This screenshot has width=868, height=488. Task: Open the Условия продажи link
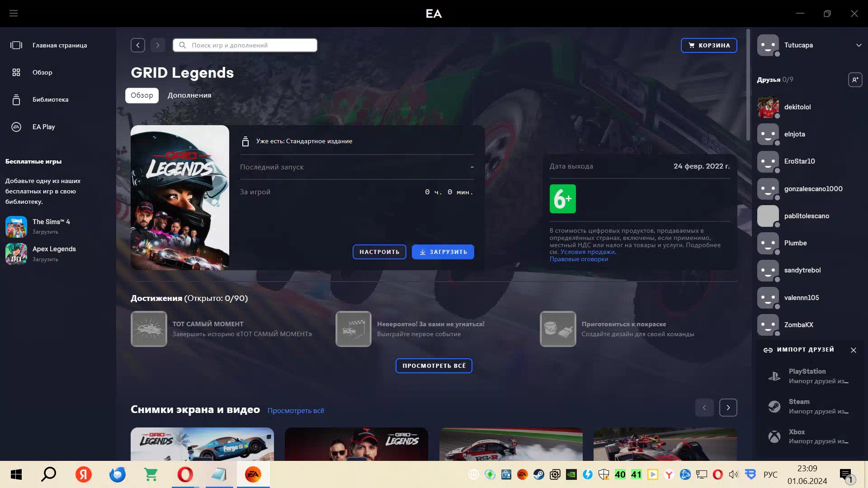tap(588, 252)
